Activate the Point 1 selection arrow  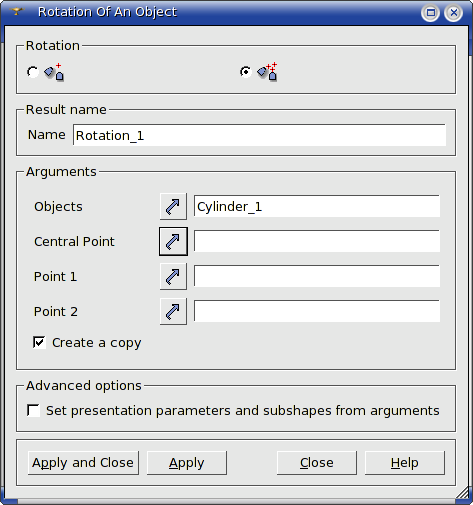[x=173, y=276]
